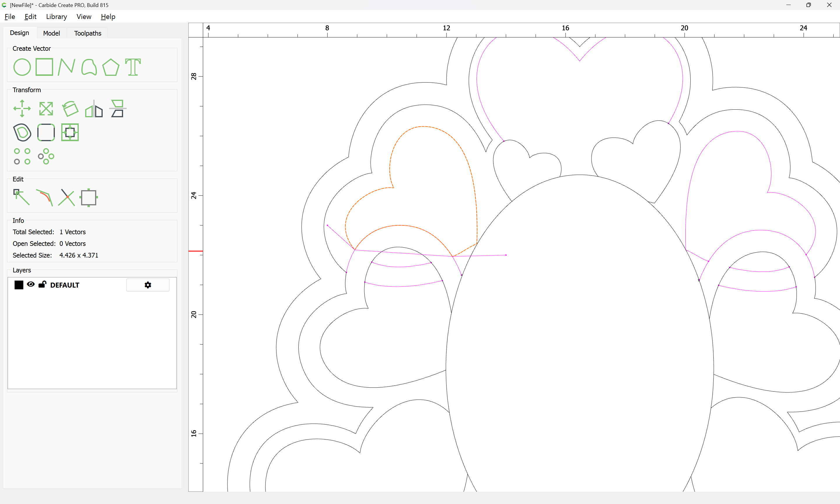Viewport: 840px width, 504px height.
Task: Select the Regular Polygon tool
Action: coord(111,67)
